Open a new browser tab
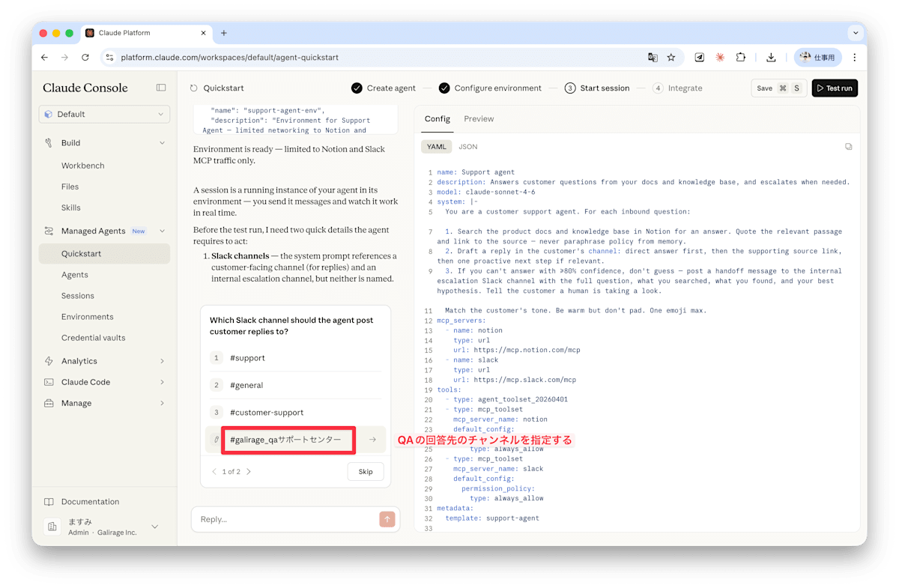This screenshot has width=899, height=588. click(224, 33)
